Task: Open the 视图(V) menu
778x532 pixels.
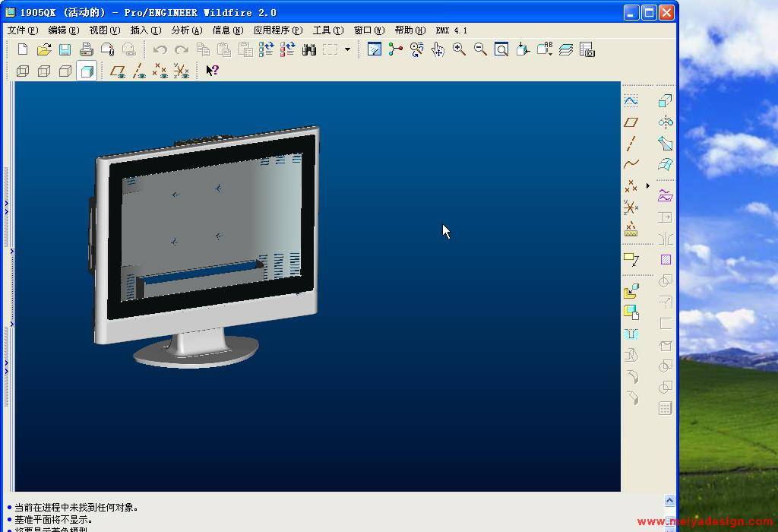Action: [105, 30]
